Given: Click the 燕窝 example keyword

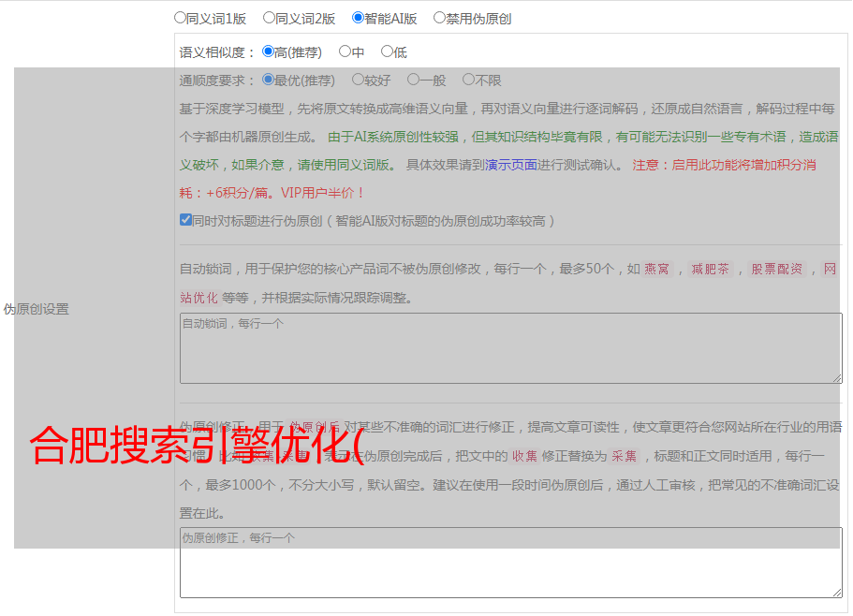Looking at the screenshot, I should tap(656, 269).
